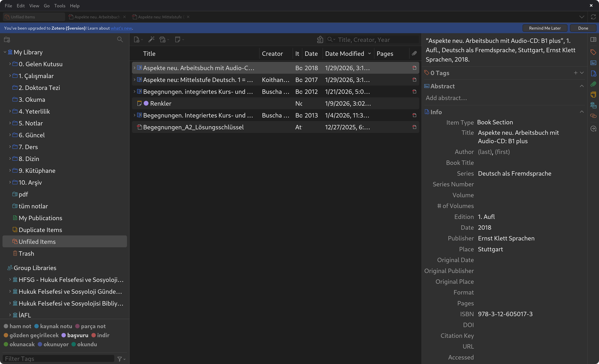The image size is (599, 364).
Task: Expand the '4. Yeterlilik' collection
Action: pos(10,111)
